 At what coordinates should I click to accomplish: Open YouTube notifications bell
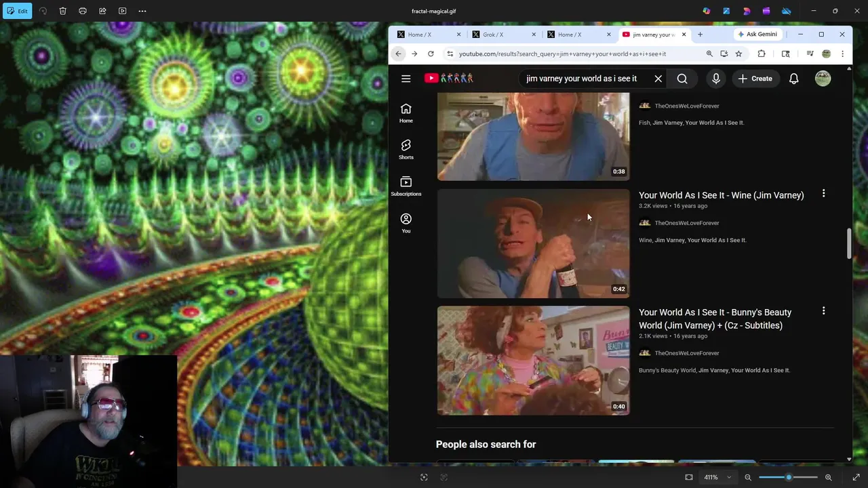coord(793,79)
